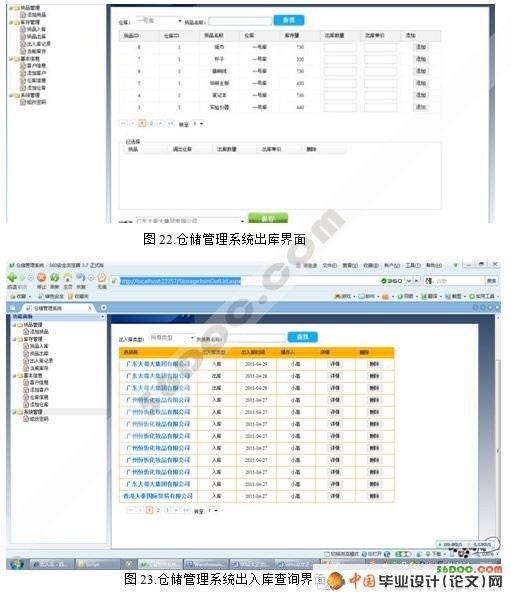Click the 游戏 icon on the plugin bar
This screenshot has width=511, height=597.
(x=337, y=296)
